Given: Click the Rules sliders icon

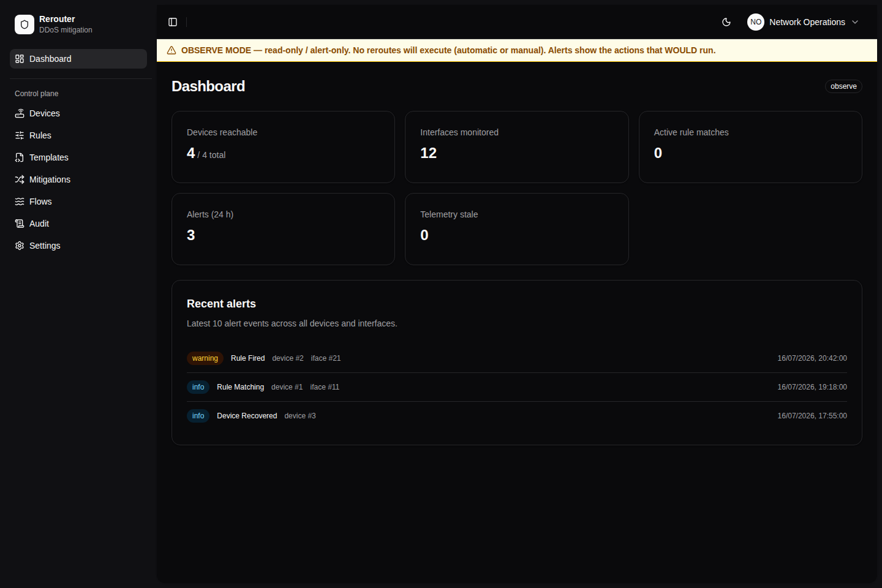Looking at the screenshot, I should point(20,135).
